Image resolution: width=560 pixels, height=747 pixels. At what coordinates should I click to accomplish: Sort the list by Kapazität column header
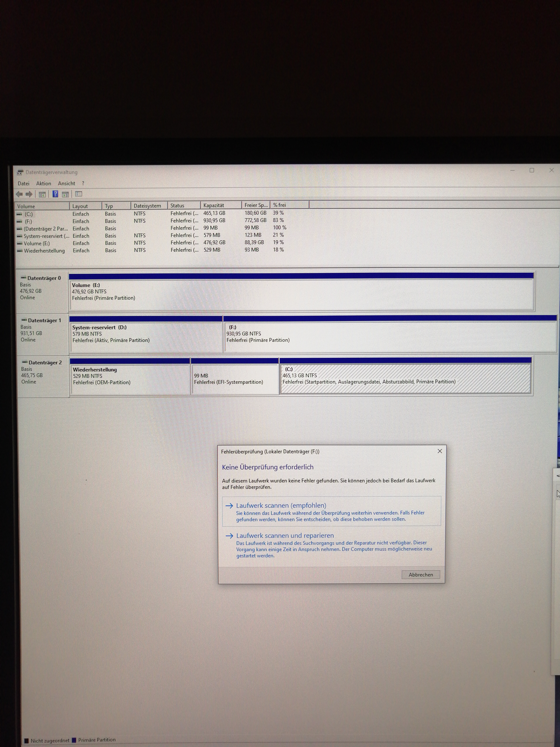click(213, 205)
